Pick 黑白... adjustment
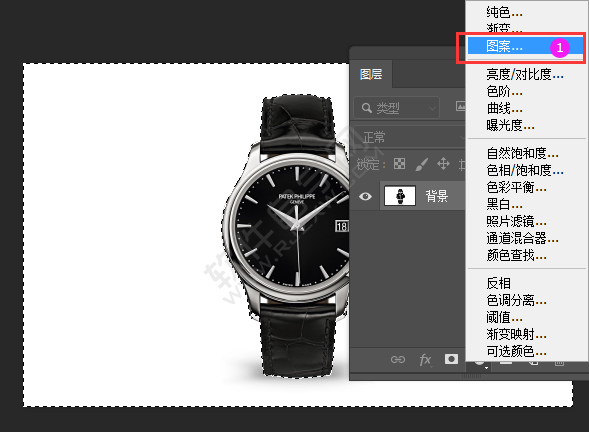The height and width of the screenshot is (432, 589). (x=504, y=204)
